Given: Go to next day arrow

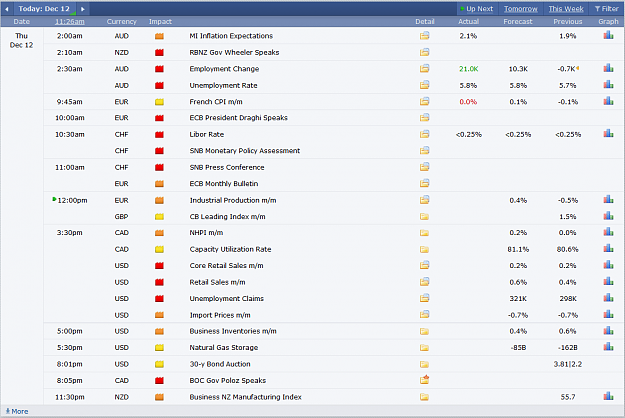Looking at the screenshot, I should tap(83, 9).
